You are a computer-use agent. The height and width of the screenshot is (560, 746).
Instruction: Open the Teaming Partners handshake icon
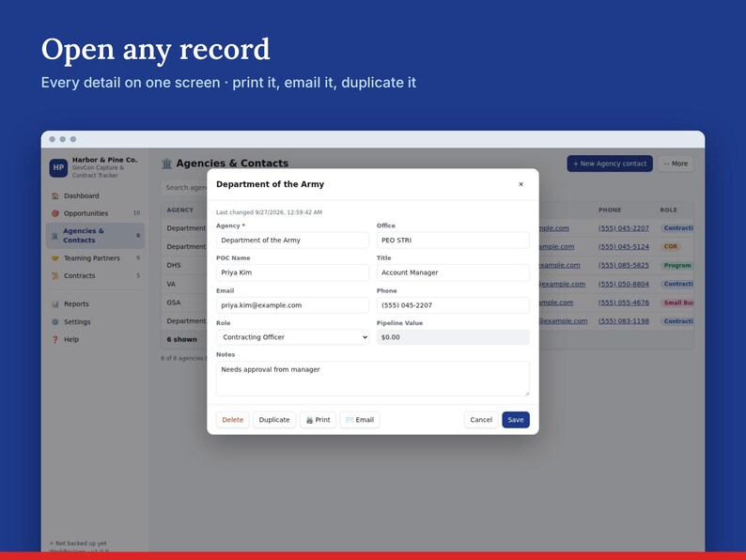tap(55, 257)
